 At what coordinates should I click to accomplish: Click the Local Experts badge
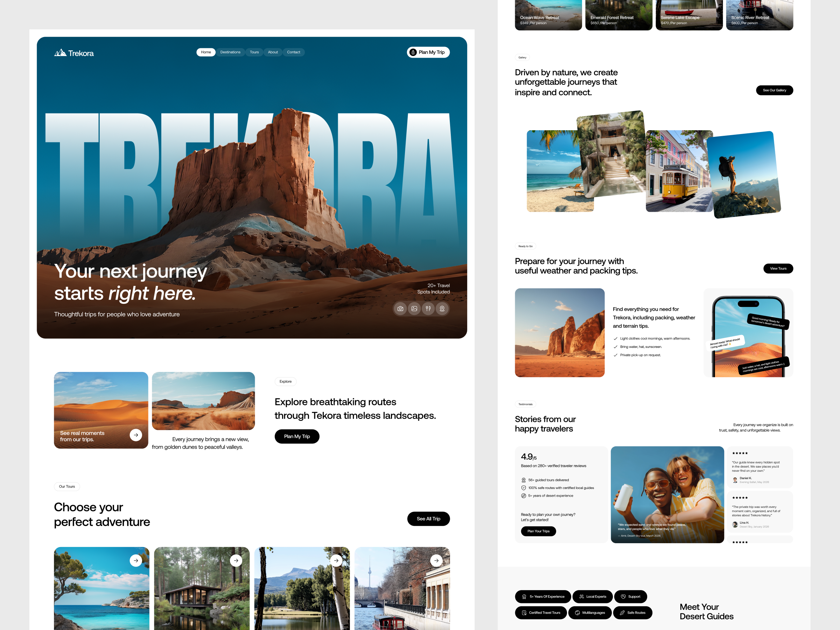pos(593,597)
